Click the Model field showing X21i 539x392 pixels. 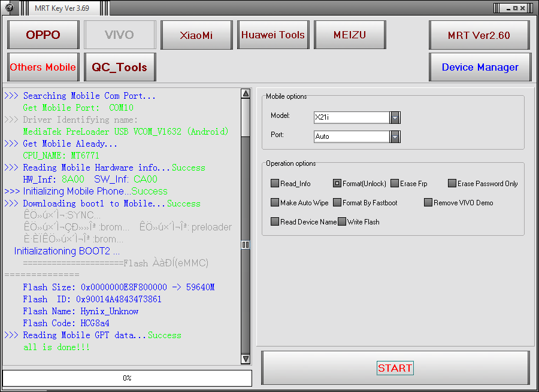point(352,117)
